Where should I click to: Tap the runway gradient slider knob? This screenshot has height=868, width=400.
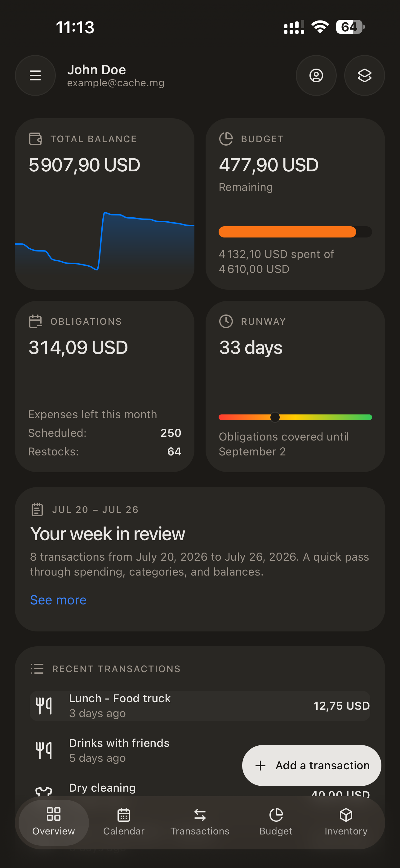pyautogui.click(x=275, y=417)
